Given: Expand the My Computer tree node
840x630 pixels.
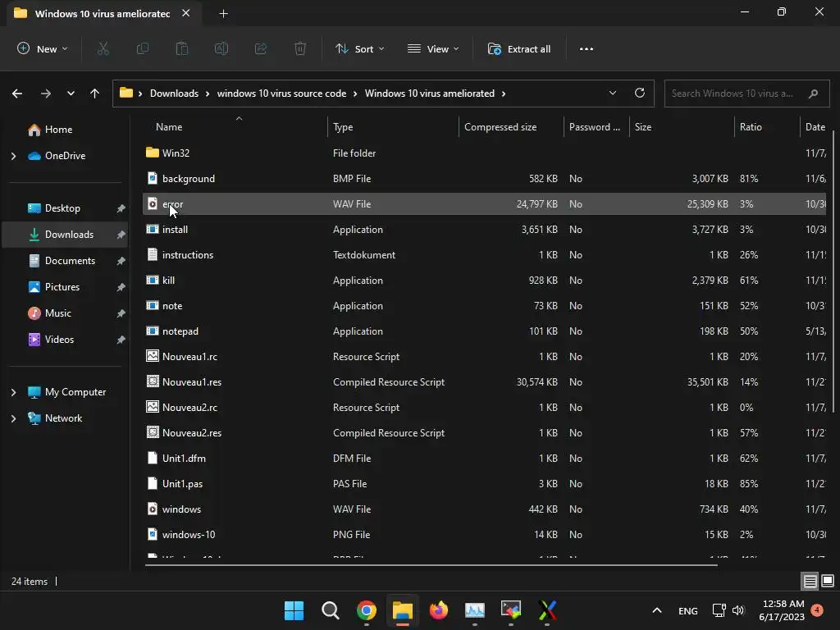Looking at the screenshot, I should (13, 392).
